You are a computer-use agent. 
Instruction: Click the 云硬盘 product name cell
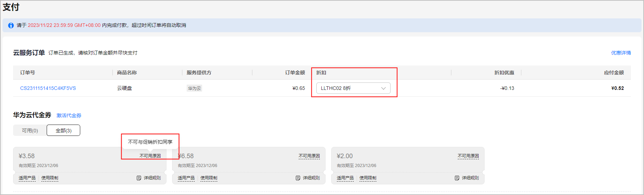[124, 88]
